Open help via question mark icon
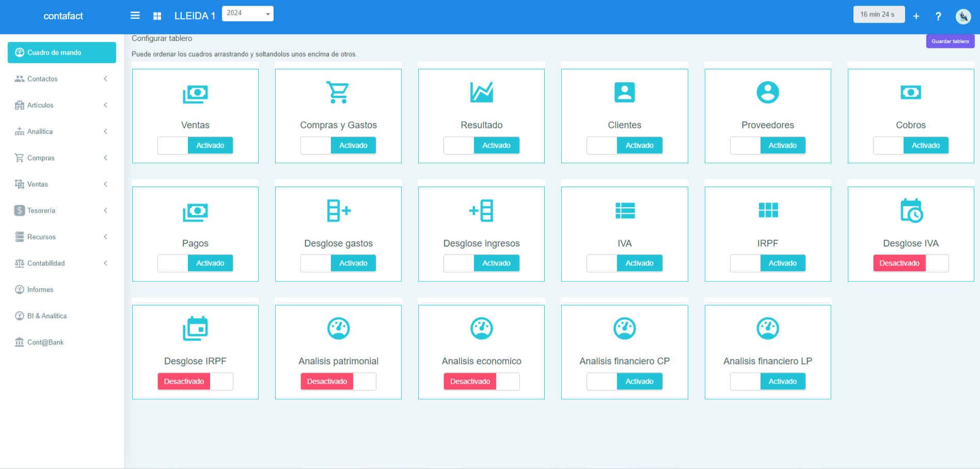 point(938,16)
